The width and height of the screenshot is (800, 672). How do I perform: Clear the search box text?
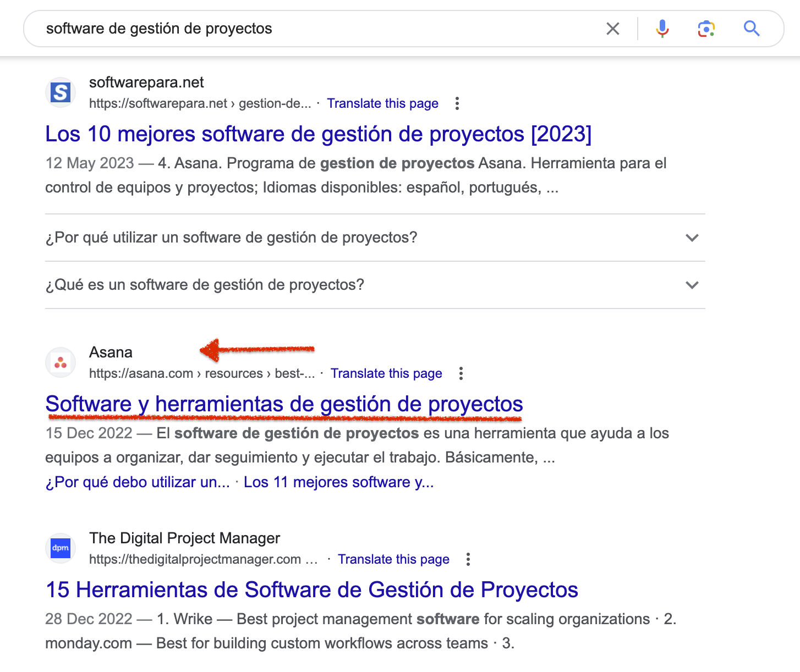[613, 29]
